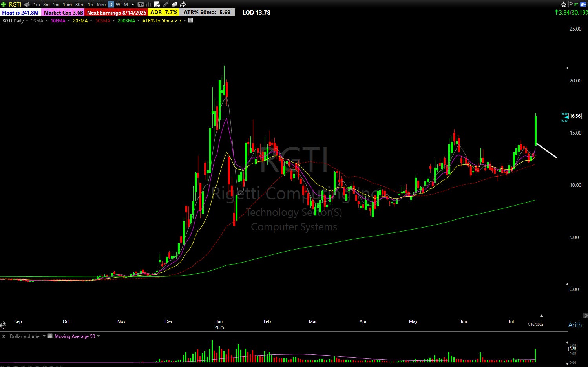Screen dimensions: 588x367
Task: Click the flag icon
Action: (570, 4)
